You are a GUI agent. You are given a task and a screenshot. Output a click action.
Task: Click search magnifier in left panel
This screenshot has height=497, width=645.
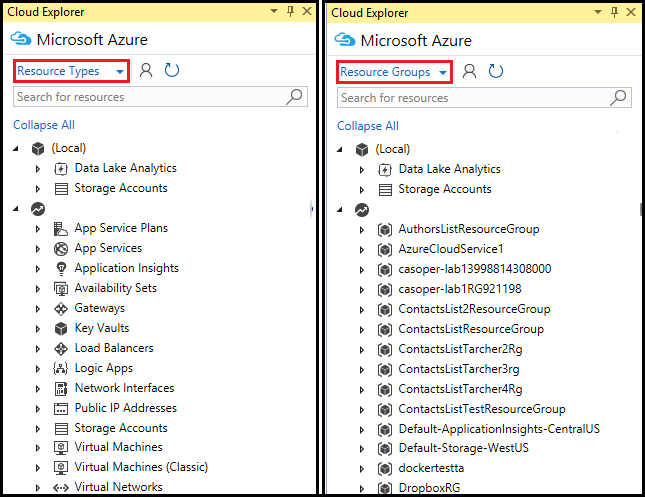(294, 97)
